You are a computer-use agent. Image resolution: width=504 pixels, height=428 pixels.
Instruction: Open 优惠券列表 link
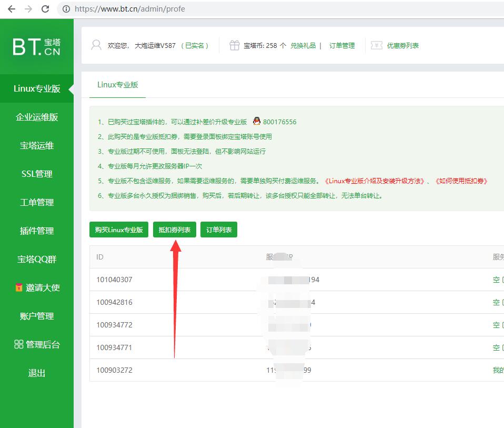pos(403,46)
